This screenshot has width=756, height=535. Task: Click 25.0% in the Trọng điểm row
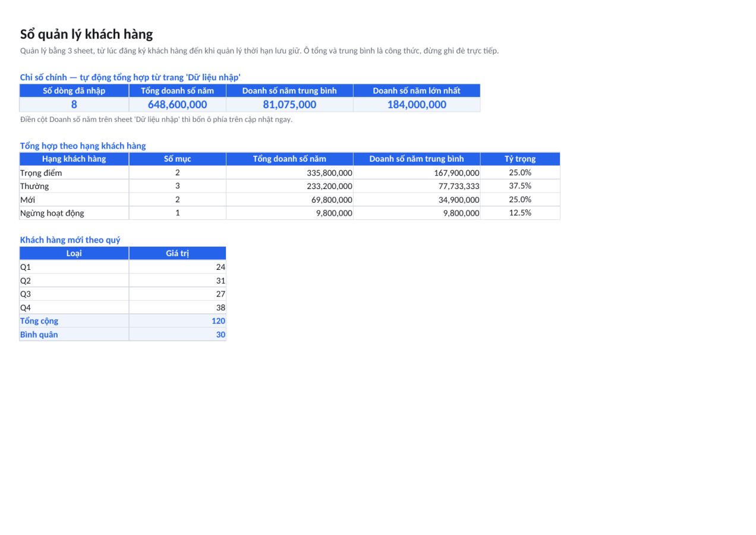point(520,172)
